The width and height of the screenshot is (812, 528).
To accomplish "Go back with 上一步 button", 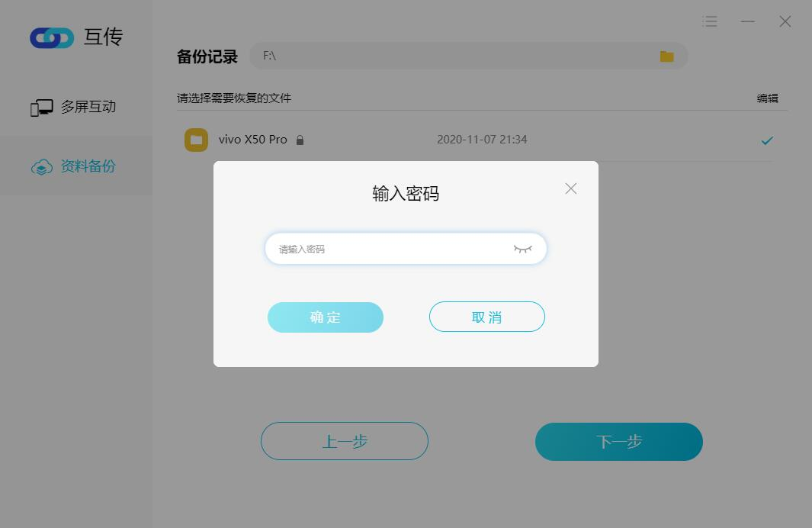I will (x=345, y=441).
